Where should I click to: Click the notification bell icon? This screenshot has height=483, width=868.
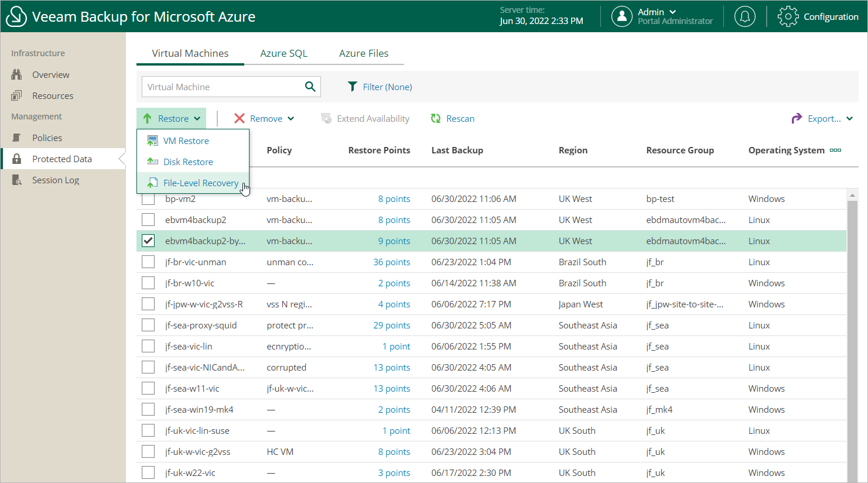click(x=744, y=16)
